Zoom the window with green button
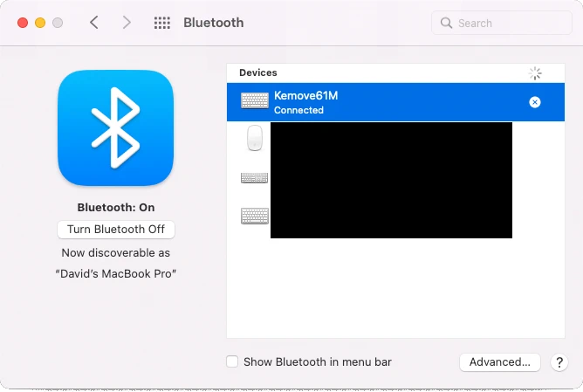583x392 pixels. (58, 23)
